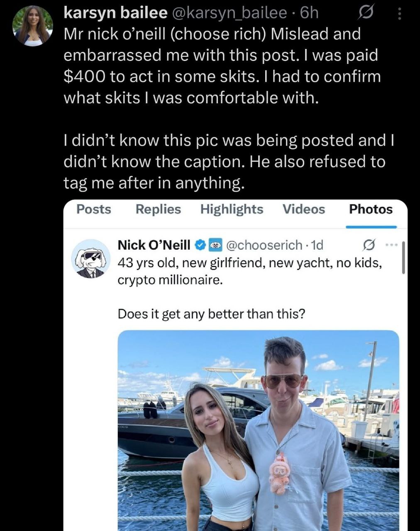Open karsyn bailee's profile avatar

pyautogui.click(x=33, y=26)
